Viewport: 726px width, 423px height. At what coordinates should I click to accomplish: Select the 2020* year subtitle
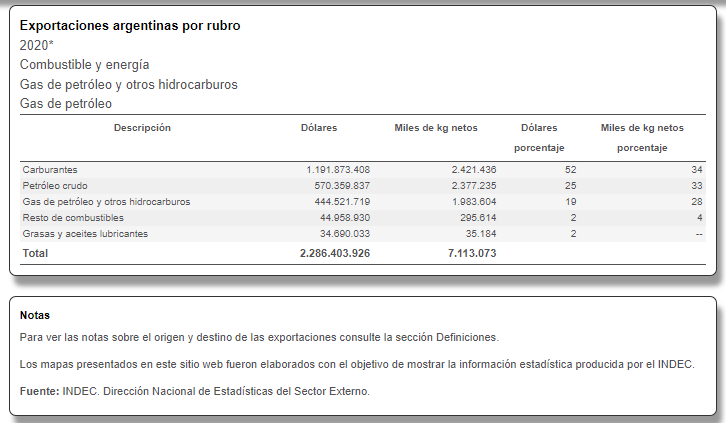pyautogui.click(x=36, y=45)
